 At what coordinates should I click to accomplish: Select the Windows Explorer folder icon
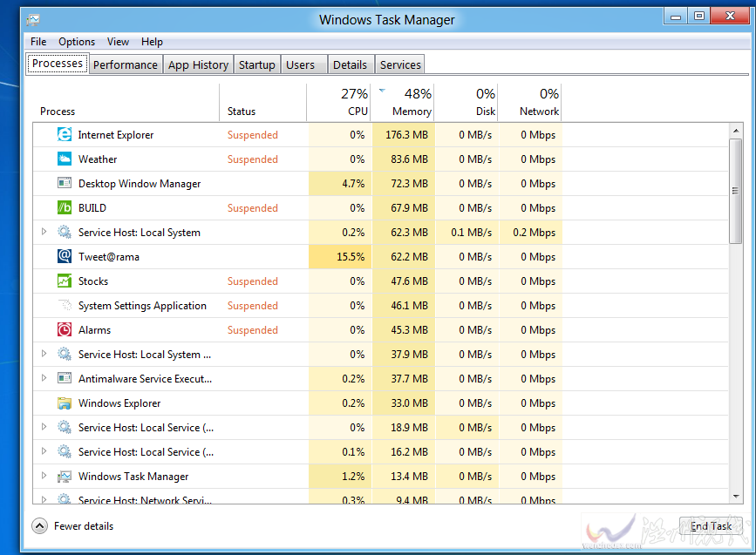pyautogui.click(x=65, y=403)
